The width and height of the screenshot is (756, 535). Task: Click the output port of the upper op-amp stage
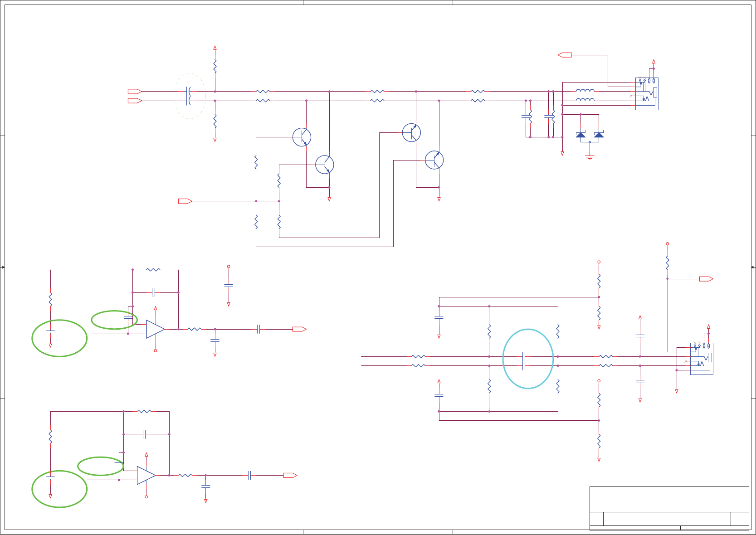tap(299, 329)
